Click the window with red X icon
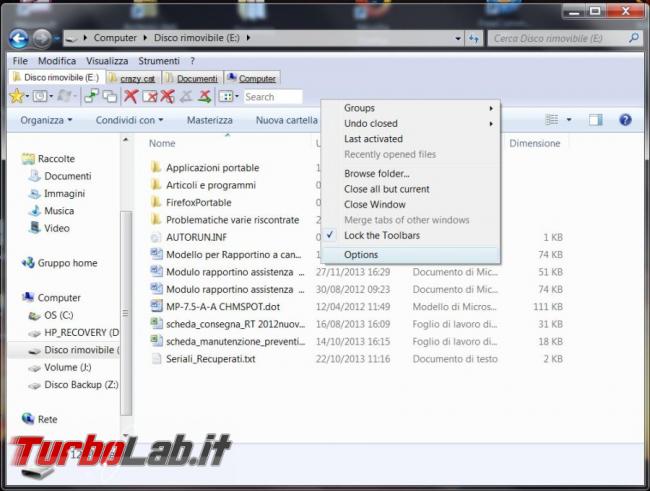Image resolution: width=650 pixels, height=491 pixels. click(150, 97)
